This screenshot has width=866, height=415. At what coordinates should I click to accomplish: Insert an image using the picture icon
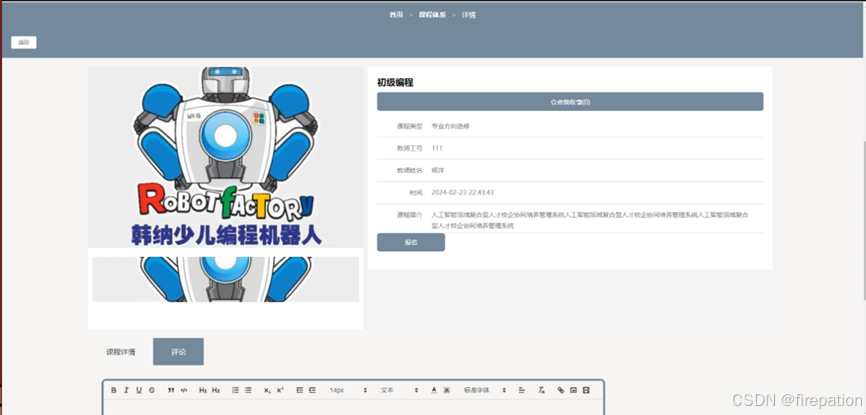pos(573,390)
